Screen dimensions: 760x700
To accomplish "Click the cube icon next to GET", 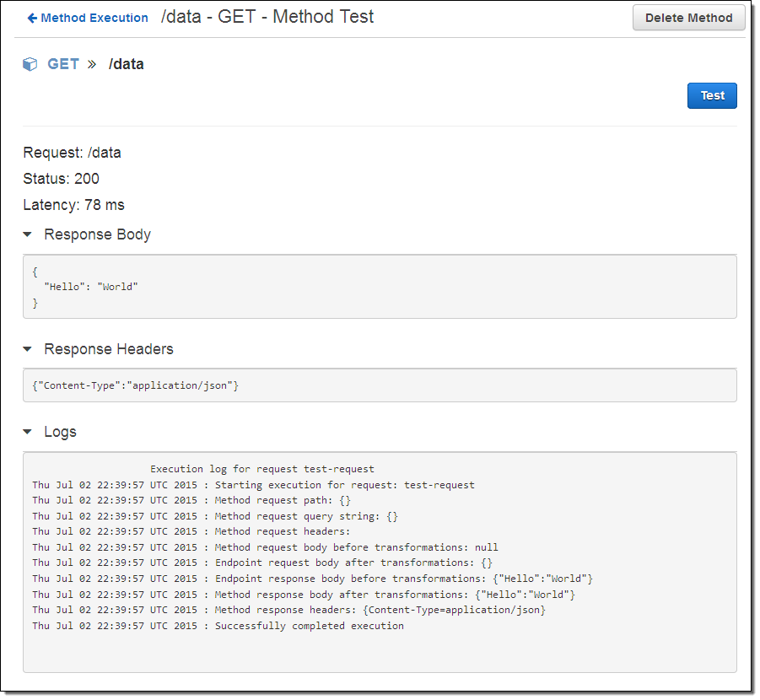I will pyautogui.click(x=30, y=64).
